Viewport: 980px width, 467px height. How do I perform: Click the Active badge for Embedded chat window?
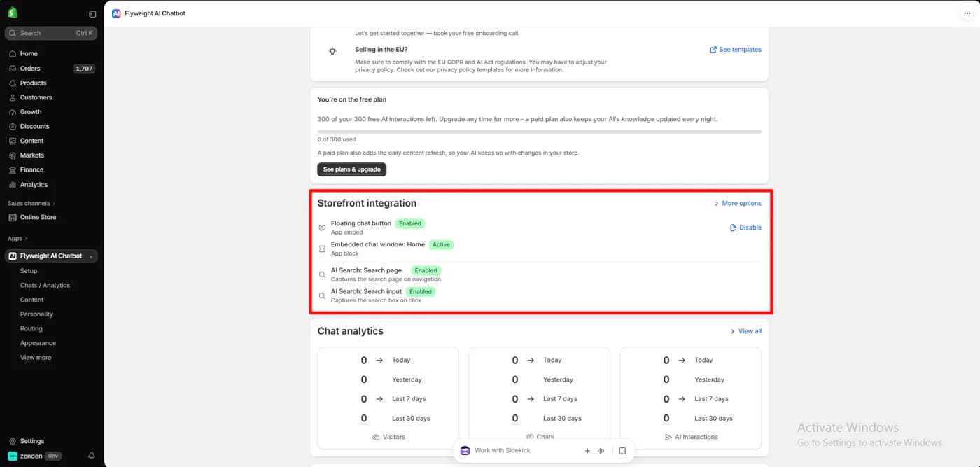pyautogui.click(x=441, y=245)
